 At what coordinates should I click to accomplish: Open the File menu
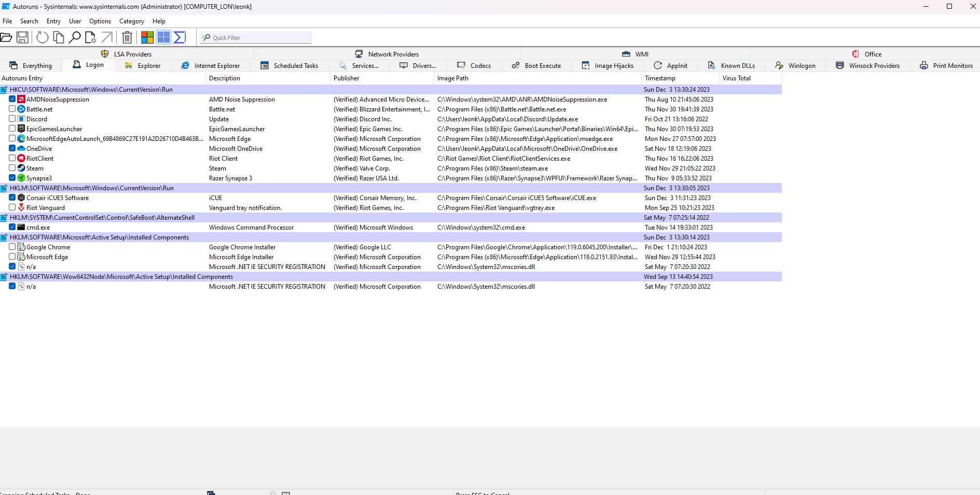point(7,21)
